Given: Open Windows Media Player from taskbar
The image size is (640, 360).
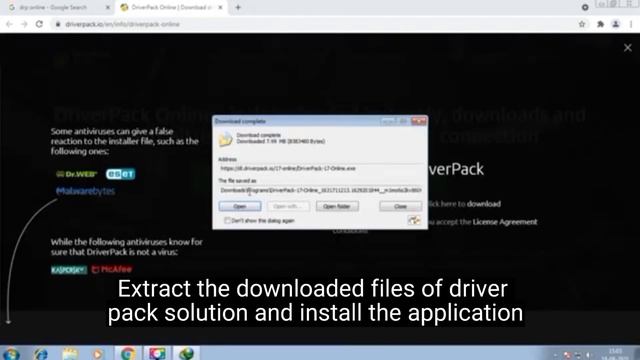Looking at the screenshot, I should (98, 353).
